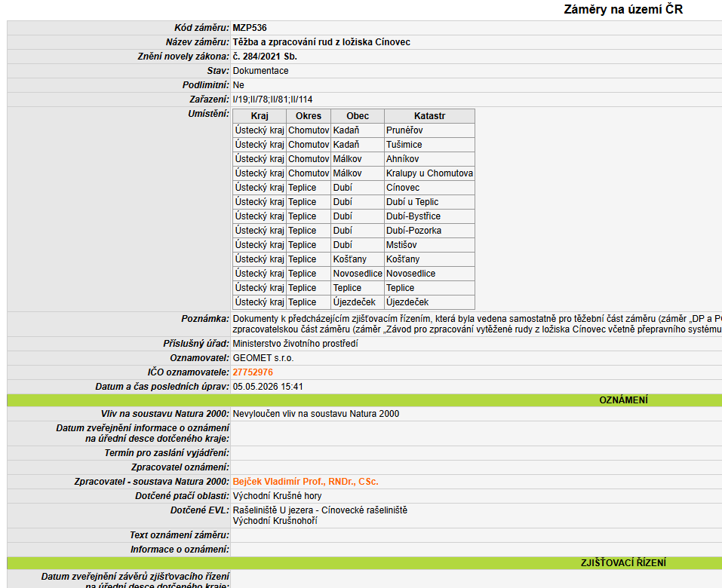Click the Ahníkov cadastre cell
This screenshot has width=722, height=588.
click(429, 159)
